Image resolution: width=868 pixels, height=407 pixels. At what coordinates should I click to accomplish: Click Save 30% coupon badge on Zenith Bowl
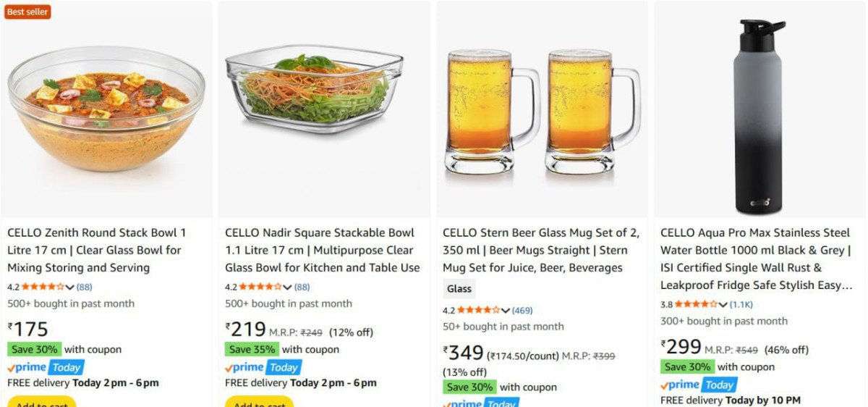pyautogui.click(x=34, y=349)
